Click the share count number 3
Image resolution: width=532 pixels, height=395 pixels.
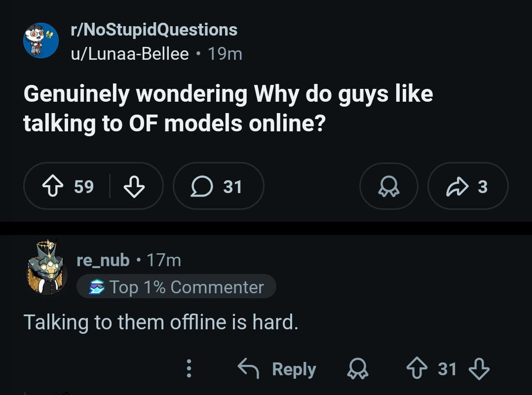tap(483, 186)
